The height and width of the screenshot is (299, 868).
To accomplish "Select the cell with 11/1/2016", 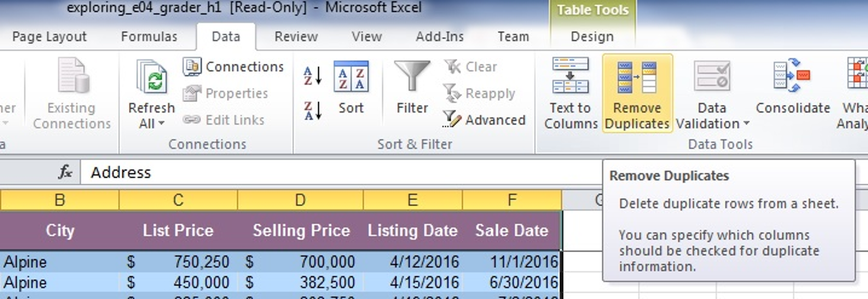I will (x=512, y=262).
